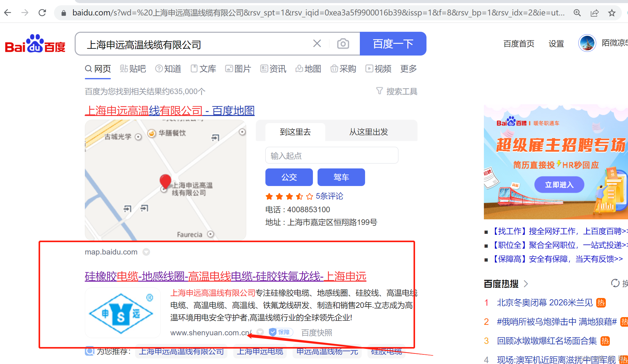This screenshot has height=364, width=628.
Task: Clear the search box with the X icon
Action: (317, 43)
